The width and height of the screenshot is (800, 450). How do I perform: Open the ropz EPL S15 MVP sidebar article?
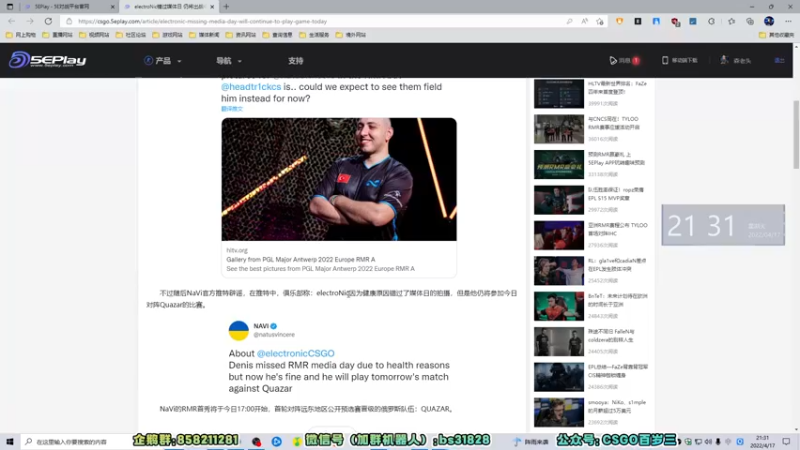pos(591,199)
